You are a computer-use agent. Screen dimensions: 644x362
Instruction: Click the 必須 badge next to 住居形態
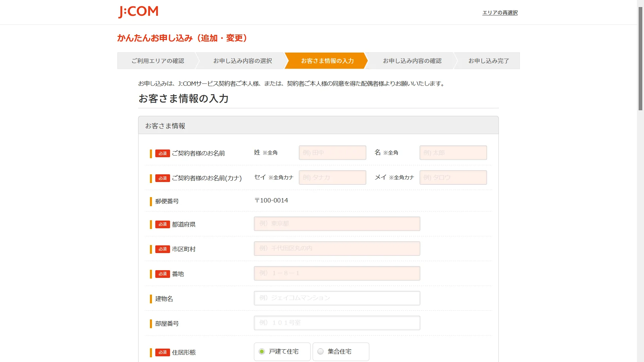(162, 353)
